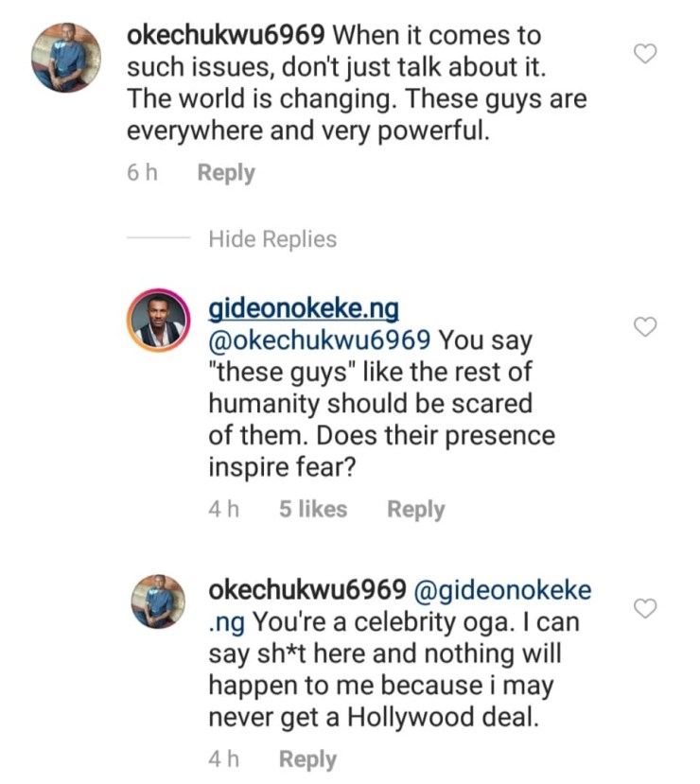Reply to the Hollywood deal comment

point(307,759)
